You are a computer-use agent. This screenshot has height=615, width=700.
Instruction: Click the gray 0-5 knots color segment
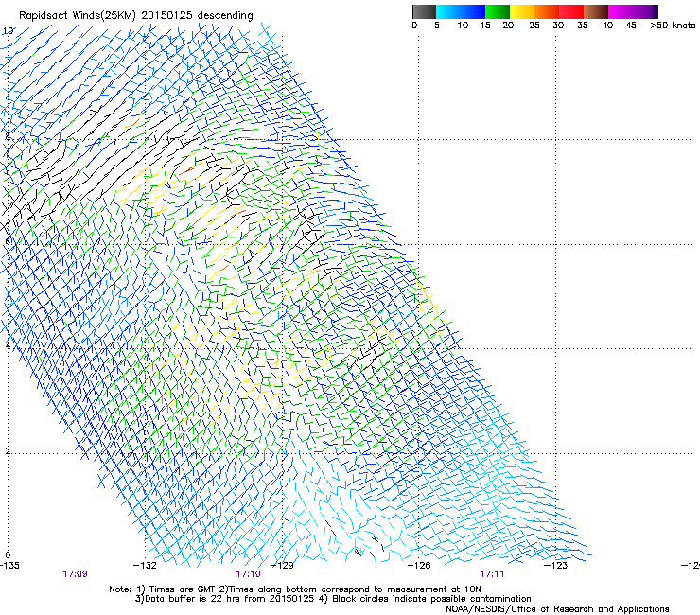[424, 11]
